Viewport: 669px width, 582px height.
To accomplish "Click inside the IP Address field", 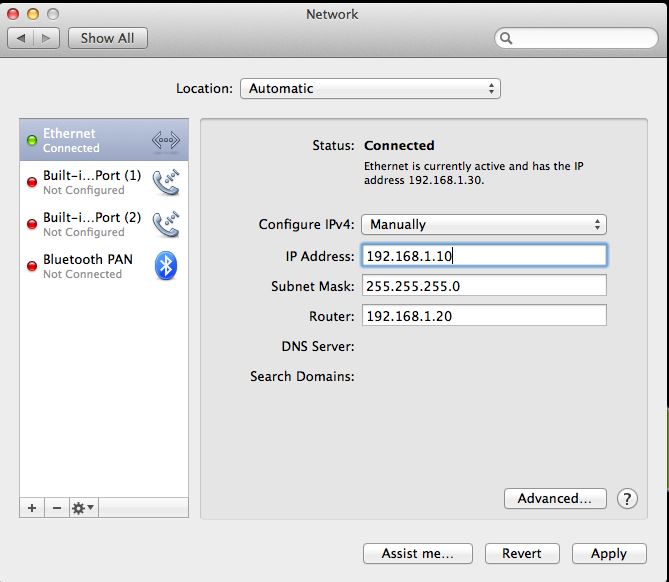I will click(484, 256).
